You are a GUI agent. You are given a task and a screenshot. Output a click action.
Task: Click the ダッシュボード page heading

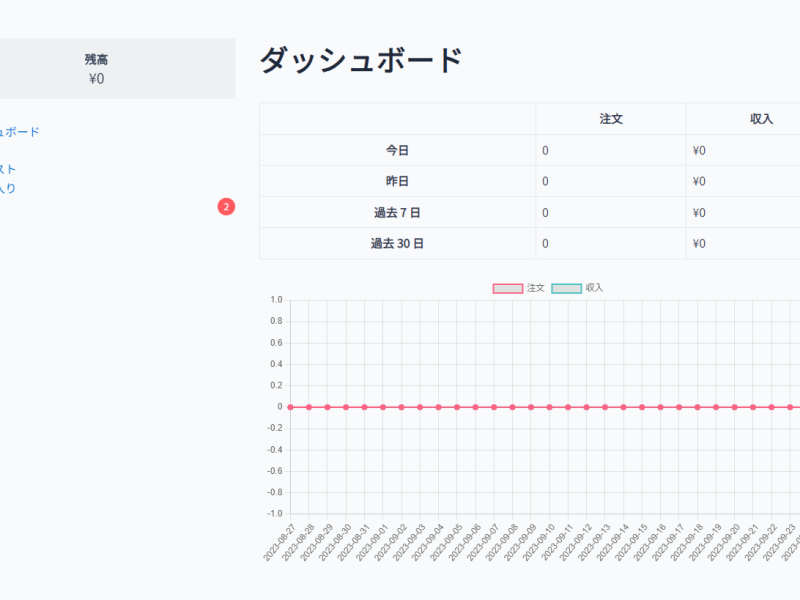point(362,57)
